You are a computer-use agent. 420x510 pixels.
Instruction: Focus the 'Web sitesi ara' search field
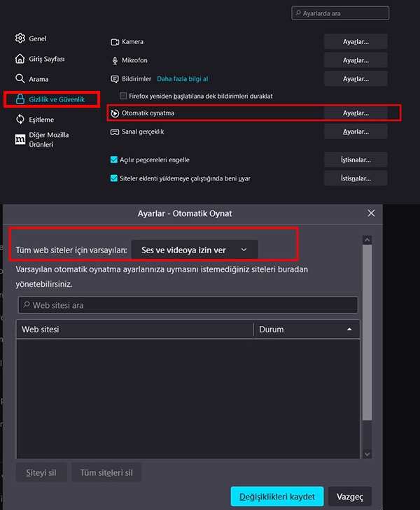coord(188,305)
